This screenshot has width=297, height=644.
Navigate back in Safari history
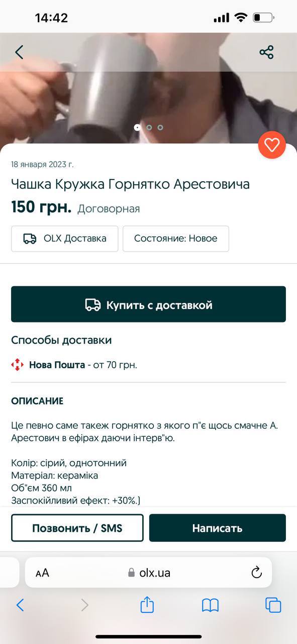click(20, 605)
